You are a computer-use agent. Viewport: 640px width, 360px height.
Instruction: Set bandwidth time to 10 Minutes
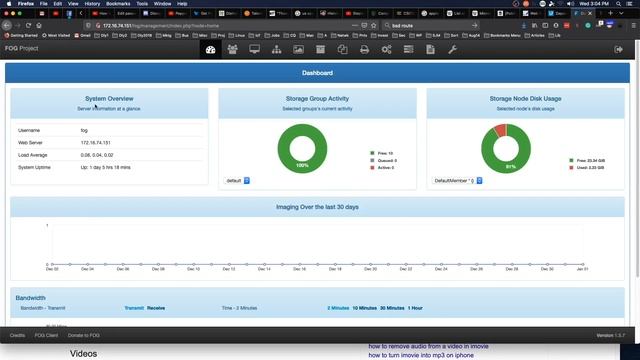(x=364, y=308)
